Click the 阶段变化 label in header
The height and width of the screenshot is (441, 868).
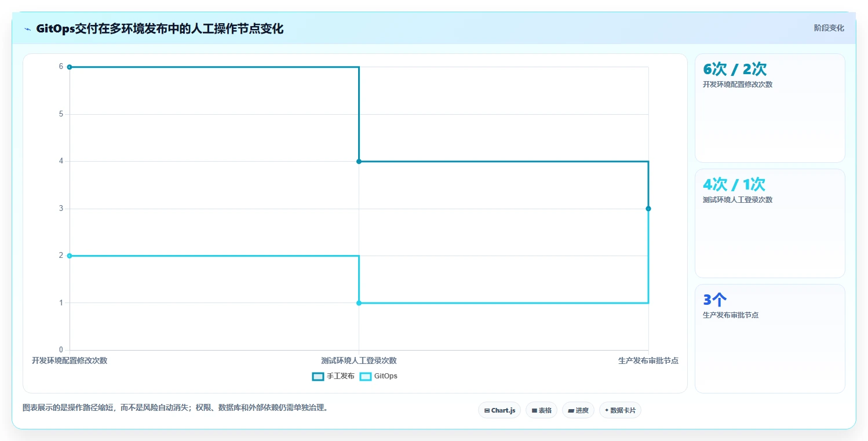click(829, 28)
